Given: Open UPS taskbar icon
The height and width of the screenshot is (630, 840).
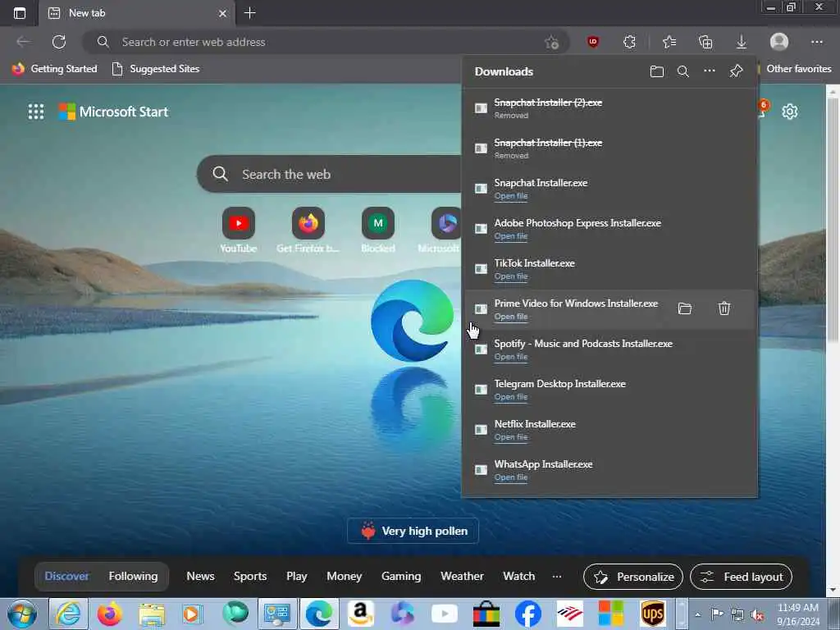Looking at the screenshot, I should point(652,614).
